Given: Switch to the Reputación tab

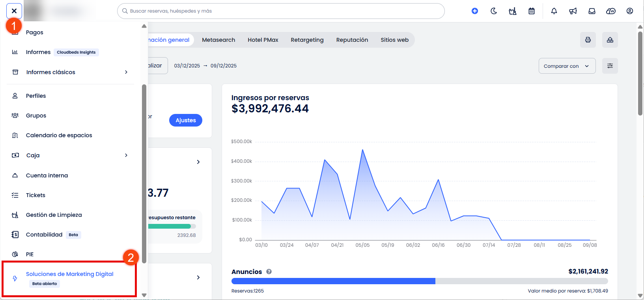Looking at the screenshot, I should [x=352, y=40].
